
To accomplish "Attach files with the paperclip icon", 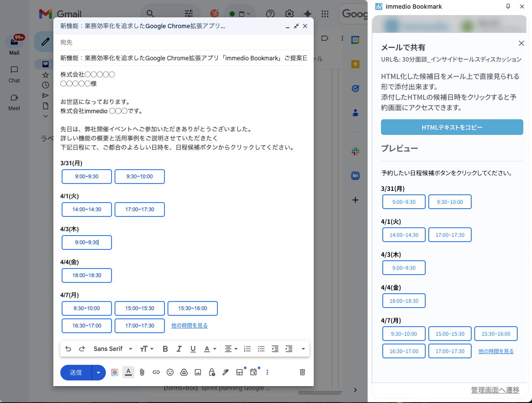I will pos(142,372).
